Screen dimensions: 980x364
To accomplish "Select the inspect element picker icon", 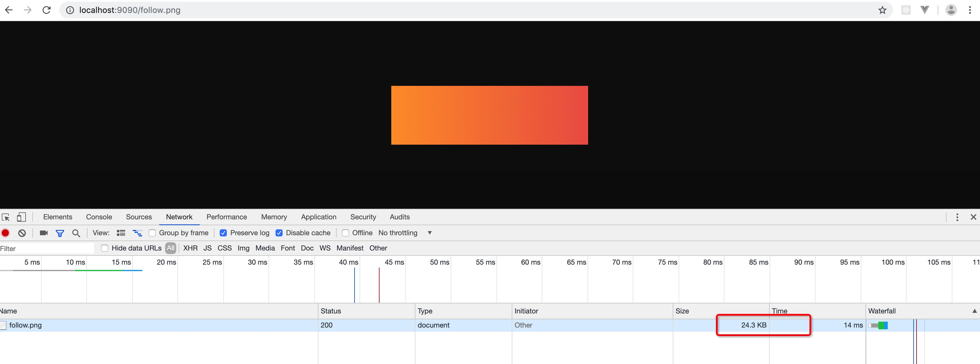I will [x=6, y=217].
